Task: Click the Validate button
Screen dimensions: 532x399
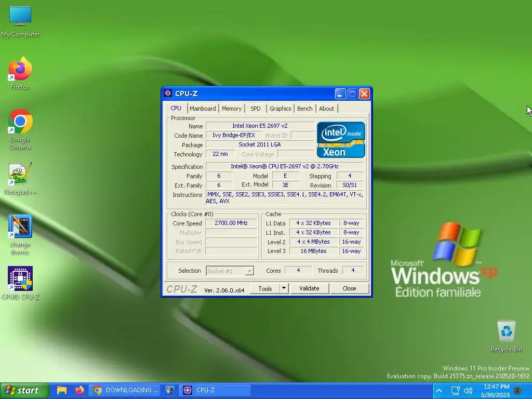Action: [x=309, y=288]
